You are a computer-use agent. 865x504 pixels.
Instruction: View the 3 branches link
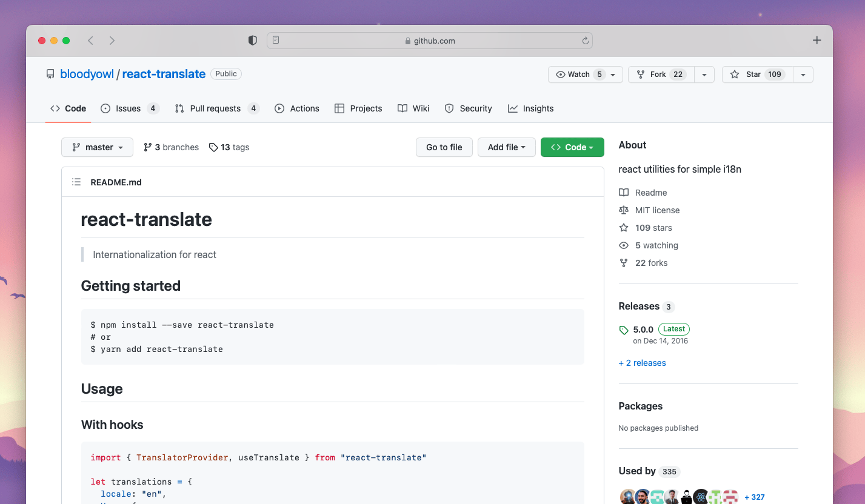pos(171,147)
